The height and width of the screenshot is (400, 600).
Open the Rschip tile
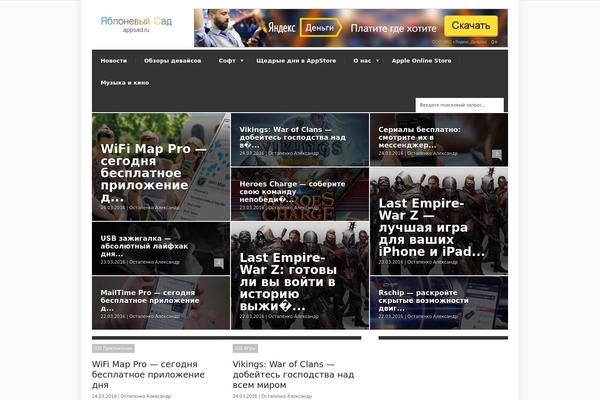[x=439, y=303]
